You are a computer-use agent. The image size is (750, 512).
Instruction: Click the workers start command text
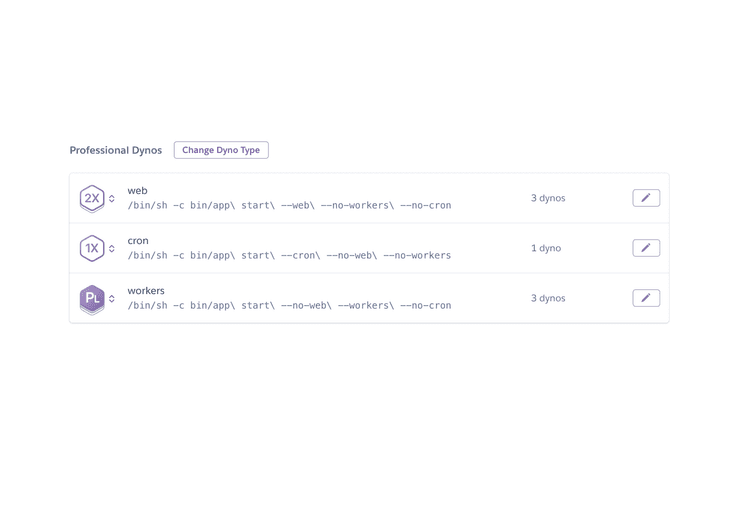pyautogui.click(x=289, y=305)
